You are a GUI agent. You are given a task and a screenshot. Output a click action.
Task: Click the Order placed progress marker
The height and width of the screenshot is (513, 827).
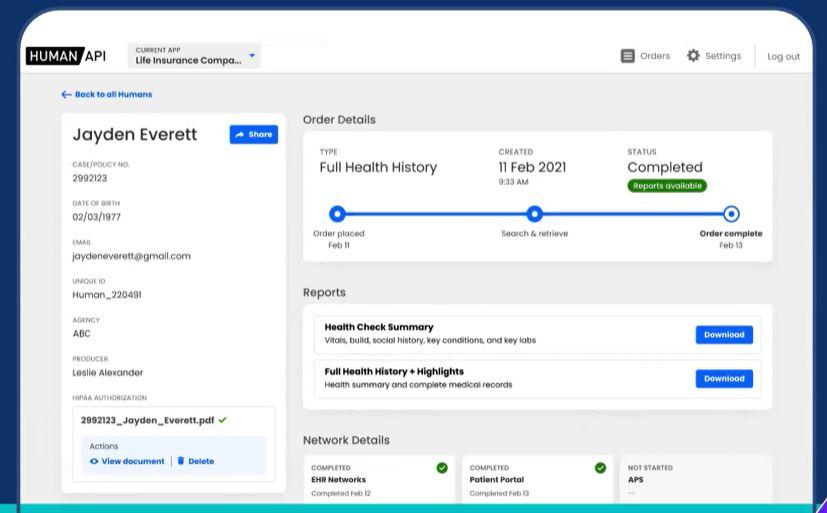pos(337,213)
